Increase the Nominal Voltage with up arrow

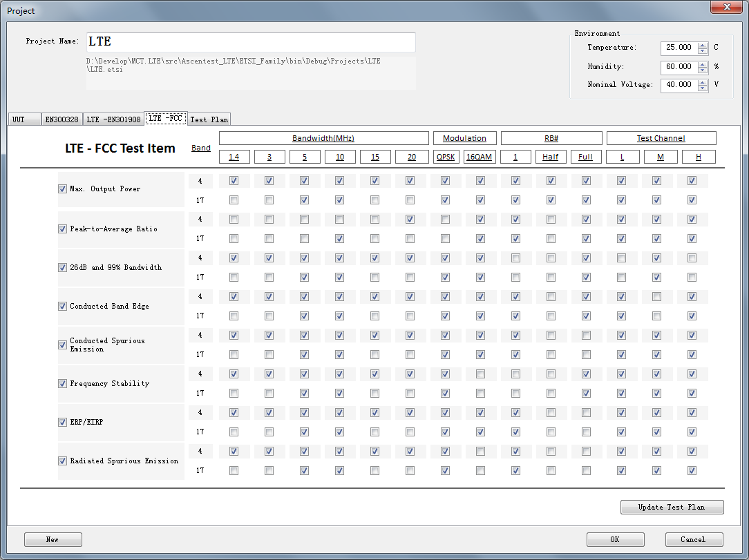pyautogui.click(x=702, y=83)
